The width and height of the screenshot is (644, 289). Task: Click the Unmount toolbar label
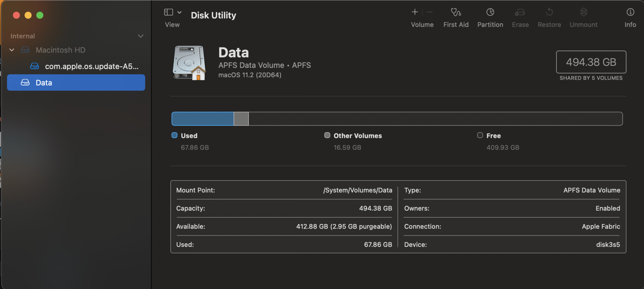pyautogui.click(x=583, y=25)
